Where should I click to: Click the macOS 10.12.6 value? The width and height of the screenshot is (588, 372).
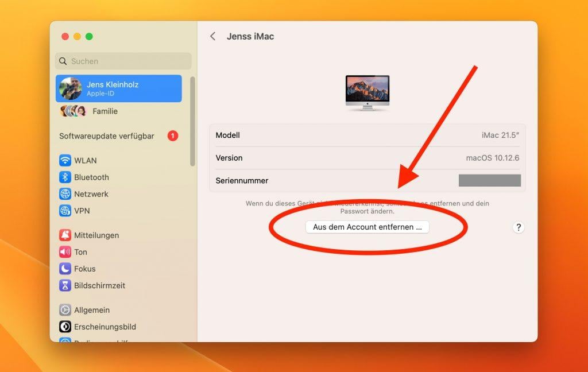pyautogui.click(x=492, y=158)
